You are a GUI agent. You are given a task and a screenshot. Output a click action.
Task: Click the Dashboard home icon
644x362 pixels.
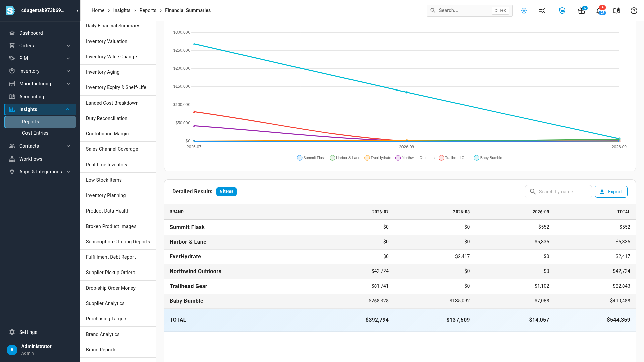coord(12,33)
